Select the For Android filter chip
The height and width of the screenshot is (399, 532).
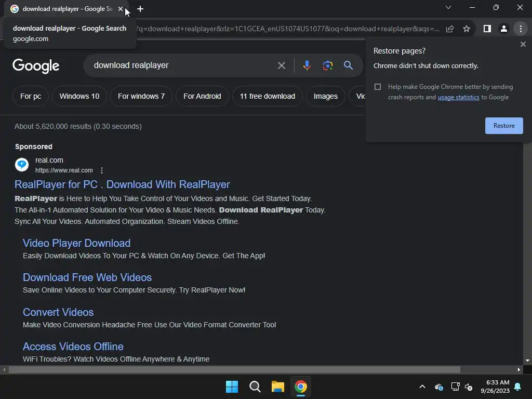pos(202,96)
